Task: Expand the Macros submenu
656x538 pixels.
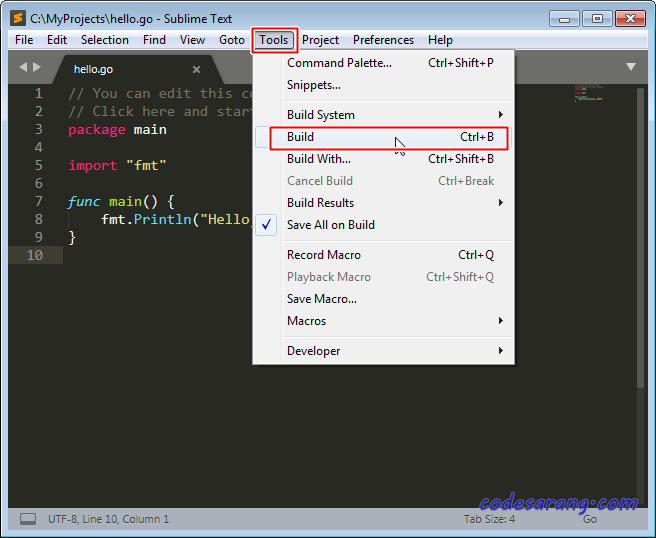Action: (x=384, y=321)
